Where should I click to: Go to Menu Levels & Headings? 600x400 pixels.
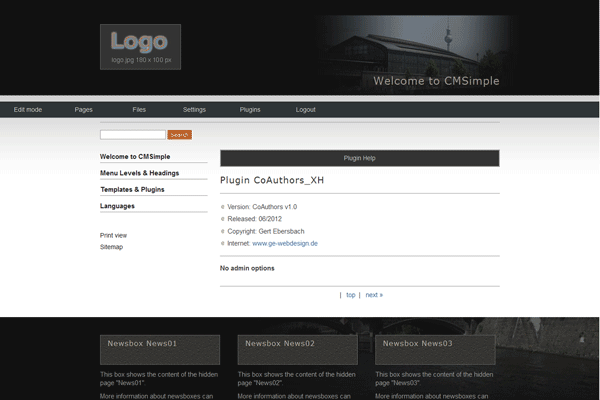click(139, 173)
